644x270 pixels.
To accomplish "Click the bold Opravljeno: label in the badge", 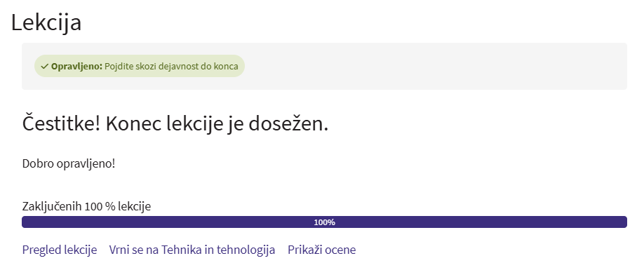I will tap(76, 66).
